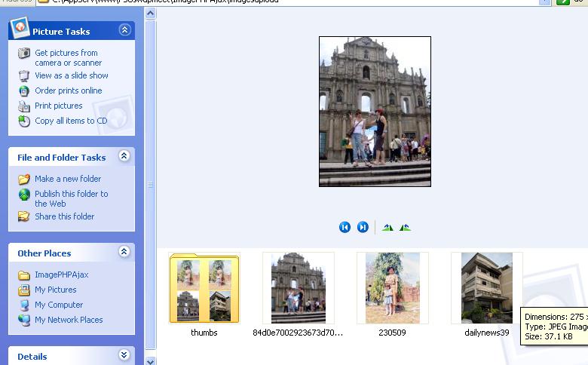The image size is (588, 365).
Task: Click Publish this folder to the Web
Action: 72,198
